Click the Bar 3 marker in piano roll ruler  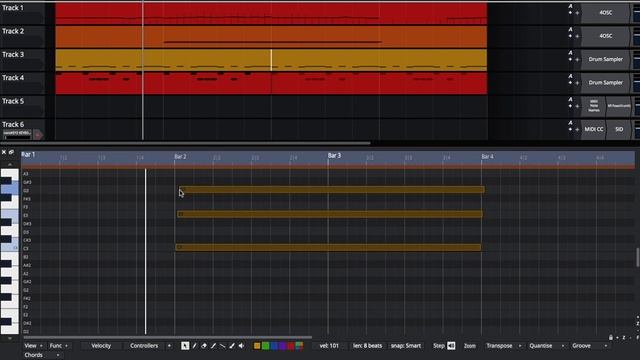(334, 156)
